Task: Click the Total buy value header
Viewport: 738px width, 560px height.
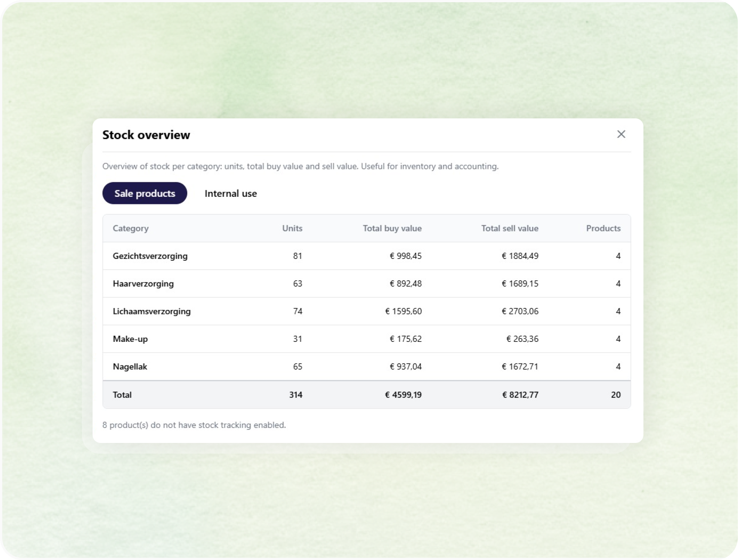Action: 392,228
